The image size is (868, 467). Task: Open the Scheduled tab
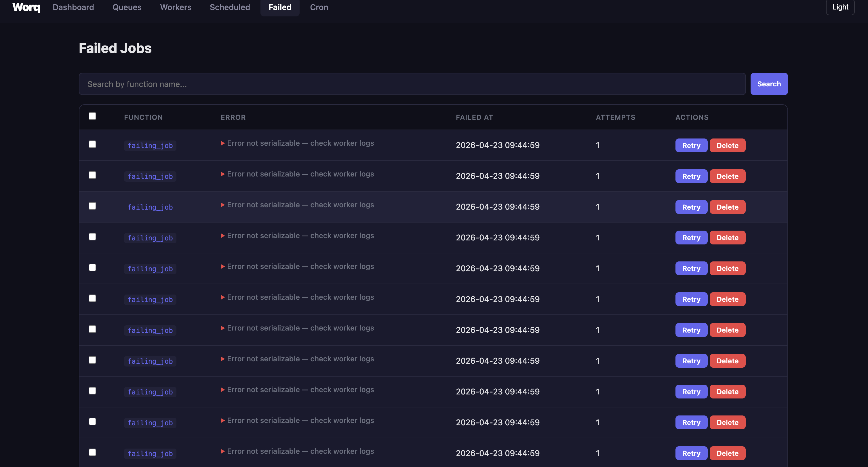coord(230,7)
